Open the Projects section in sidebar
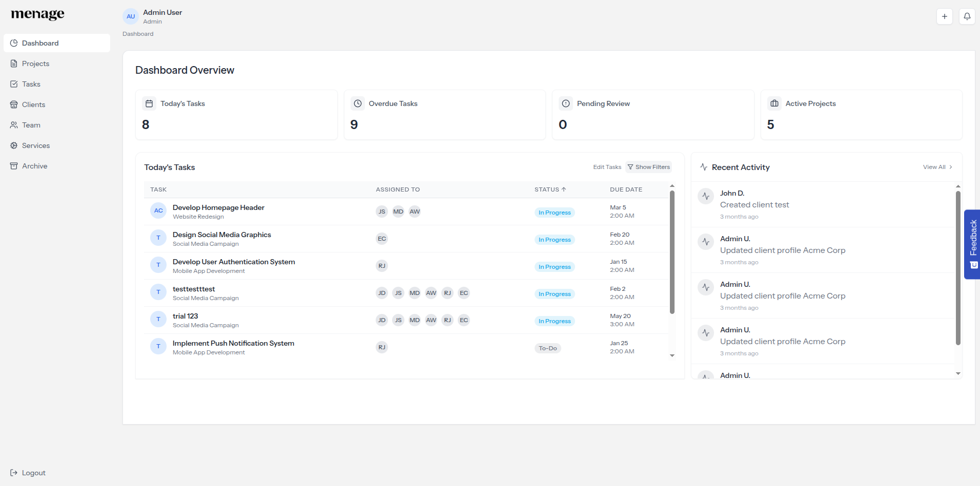980x486 pixels. (36, 63)
